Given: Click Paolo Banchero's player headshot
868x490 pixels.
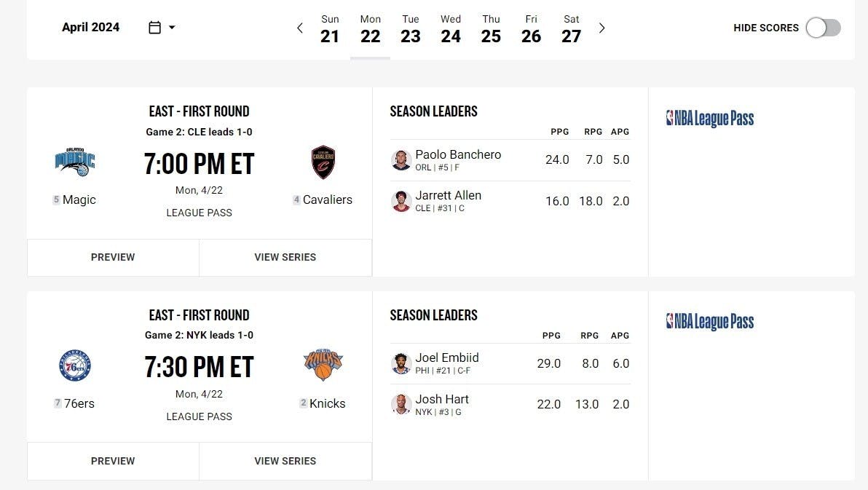Looking at the screenshot, I should pyautogui.click(x=401, y=160).
